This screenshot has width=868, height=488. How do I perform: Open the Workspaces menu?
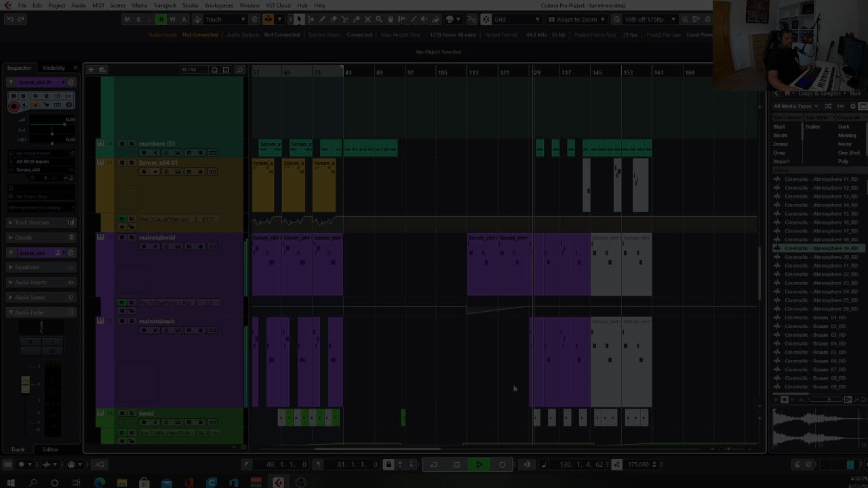[x=219, y=5]
